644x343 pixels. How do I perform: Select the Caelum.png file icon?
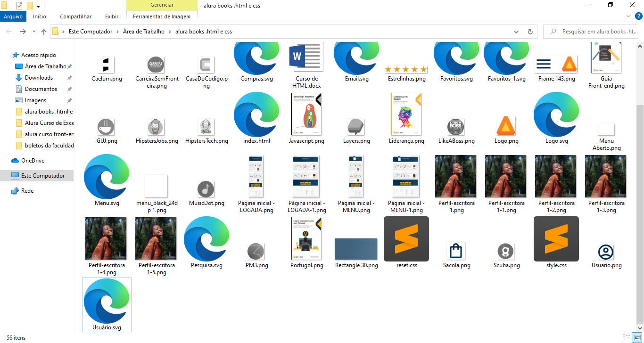[x=107, y=65]
